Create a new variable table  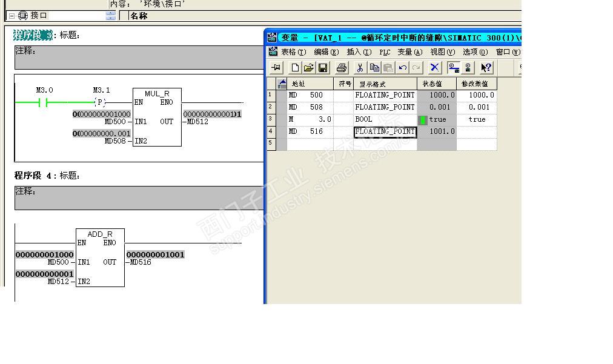point(295,68)
